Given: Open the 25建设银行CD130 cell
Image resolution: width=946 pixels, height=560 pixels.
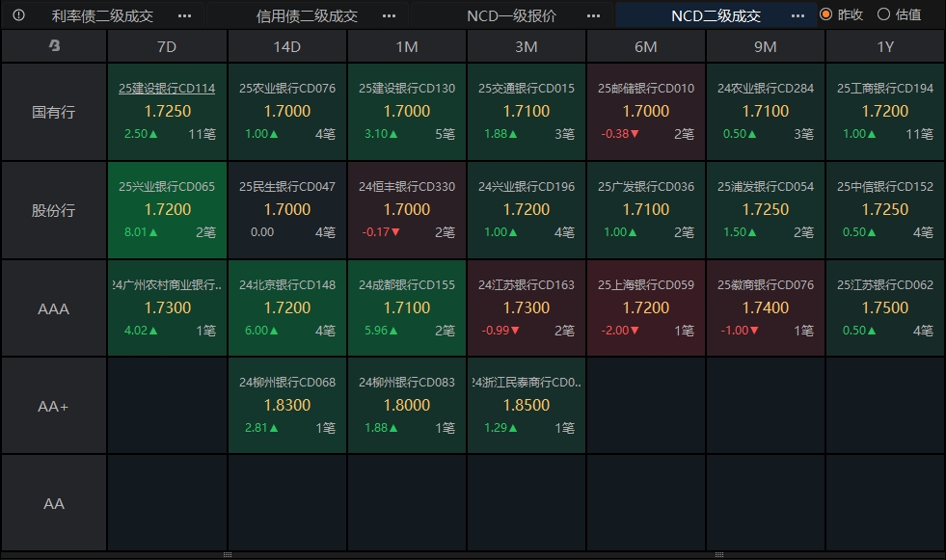Looking at the screenshot, I should tap(407, 112).
